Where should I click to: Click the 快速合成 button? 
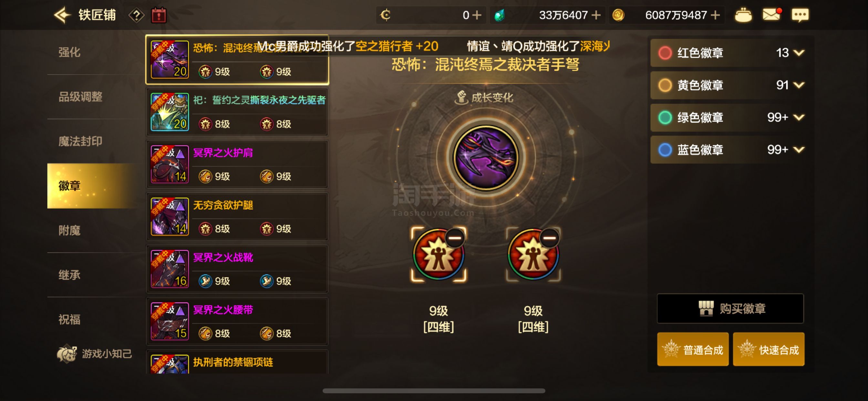(769, 349)
